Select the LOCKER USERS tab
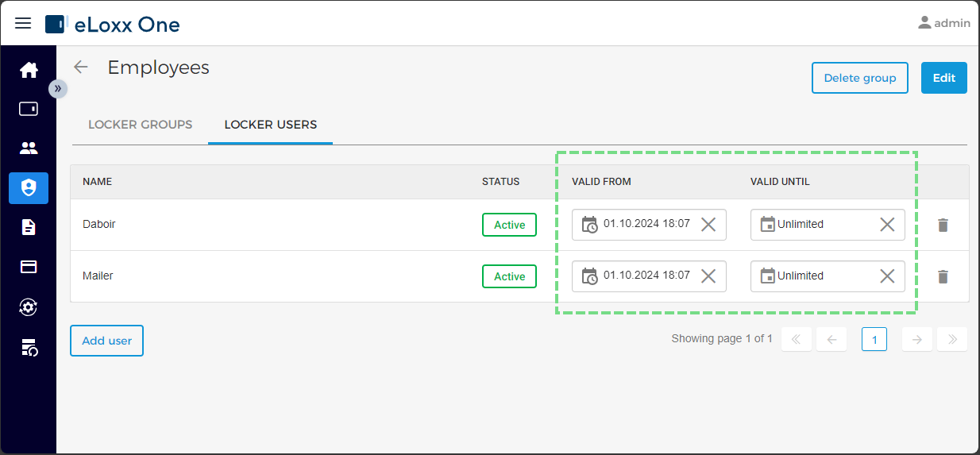This screenshot has height=455, width=980. pyautogui.click(x=271, y=125)
